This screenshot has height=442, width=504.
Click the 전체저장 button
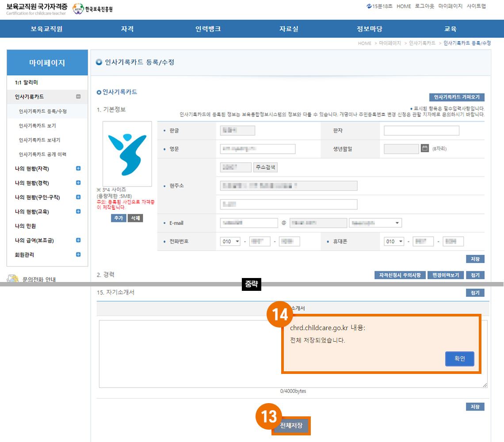[x=291, y=426]
